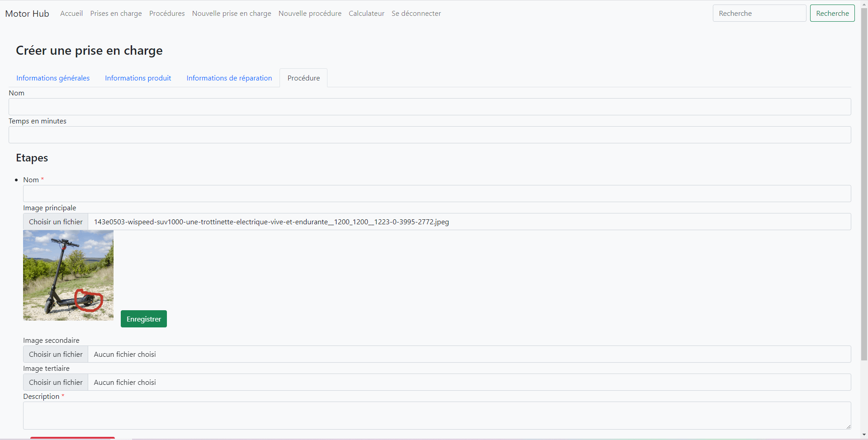
Task: Open Procédures navigation link
Action: (x=167, y=14)
